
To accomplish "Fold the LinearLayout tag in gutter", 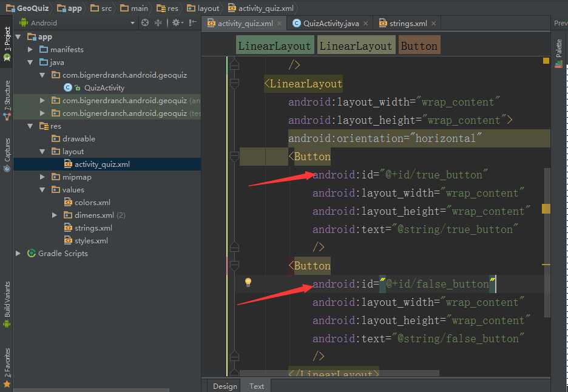I will click(234, 83).
